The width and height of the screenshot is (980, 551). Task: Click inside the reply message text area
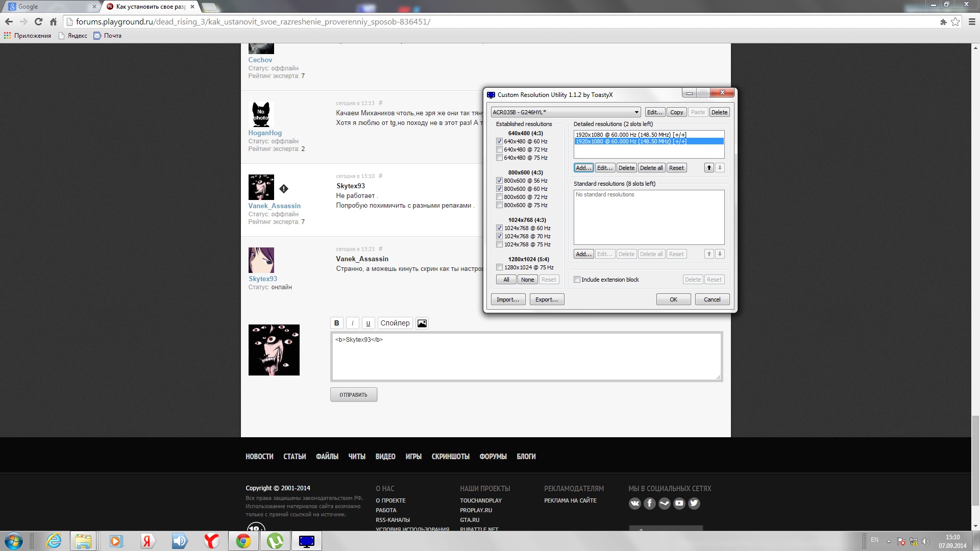526,356
